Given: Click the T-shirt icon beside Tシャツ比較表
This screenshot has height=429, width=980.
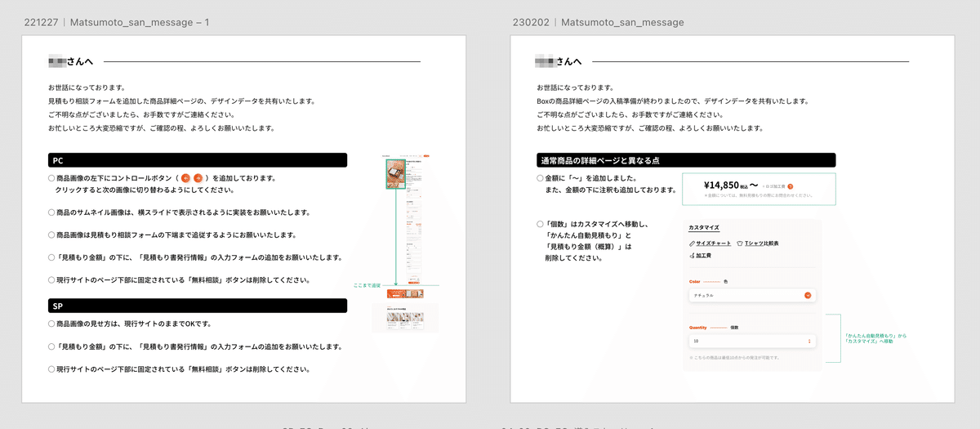Looking at the screenshot, I should [x=739, y=244].
